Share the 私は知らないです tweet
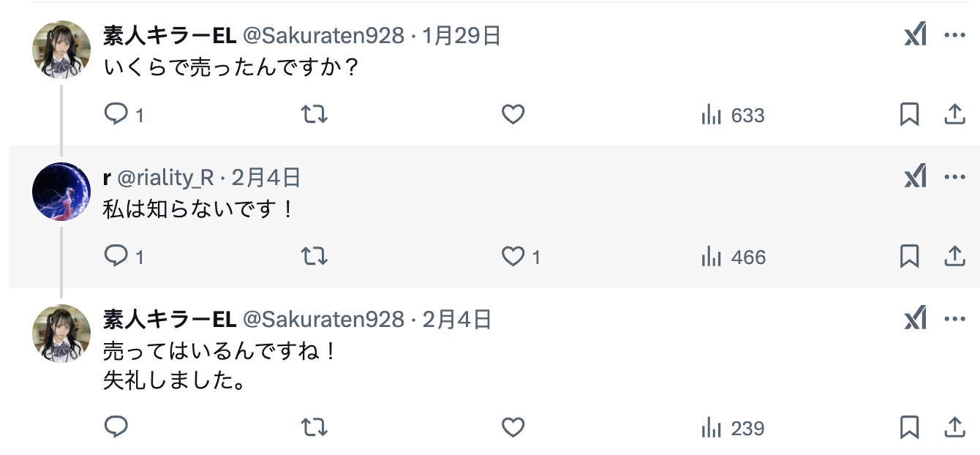This screenshot has width=980, height=455. (955, 257)
